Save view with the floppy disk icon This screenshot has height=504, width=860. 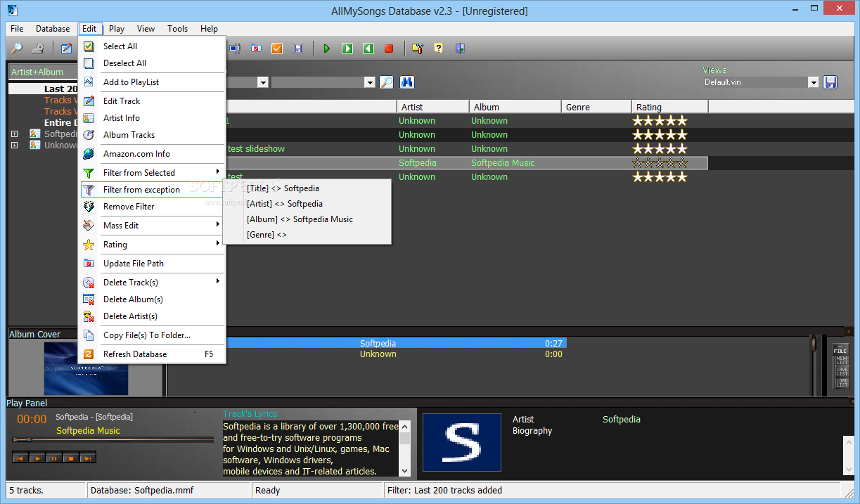click(830, 82)
